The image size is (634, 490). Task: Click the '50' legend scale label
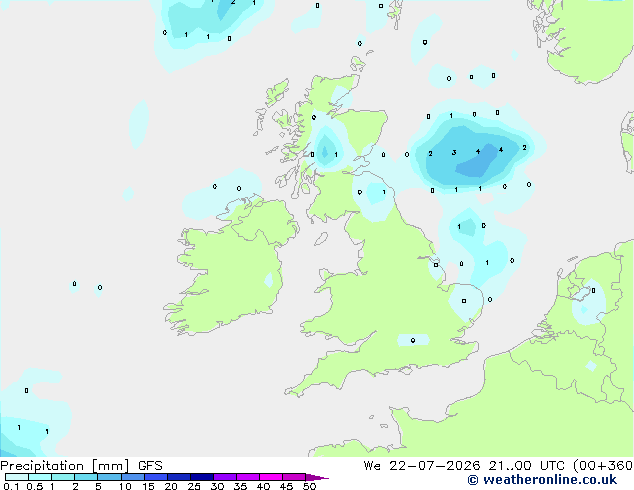tap(309, 486)
